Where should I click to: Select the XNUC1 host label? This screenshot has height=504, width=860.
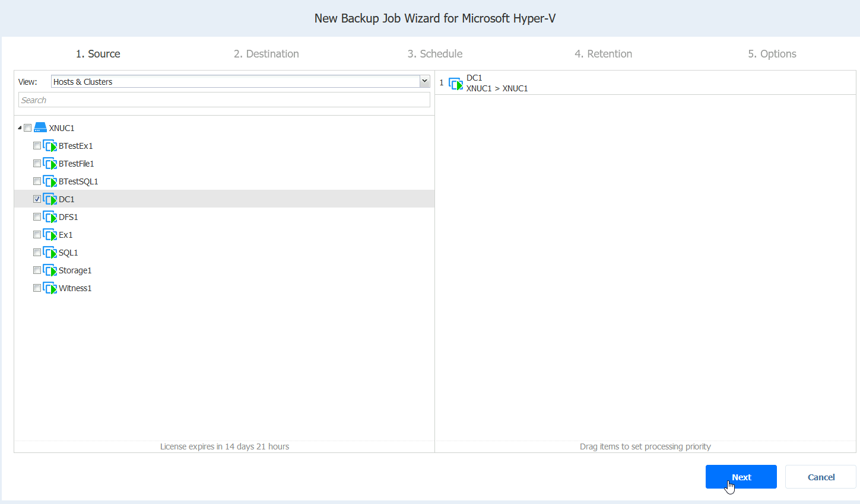(x=62, y=128)
